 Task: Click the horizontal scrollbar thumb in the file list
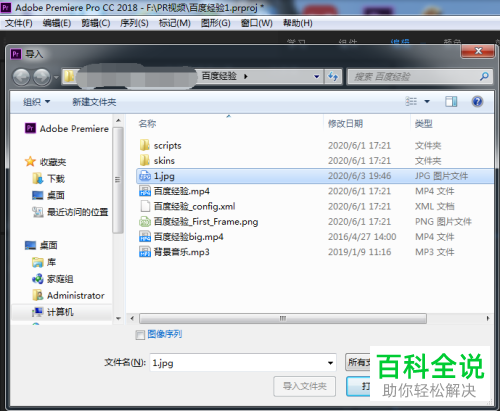click(283, 318)
